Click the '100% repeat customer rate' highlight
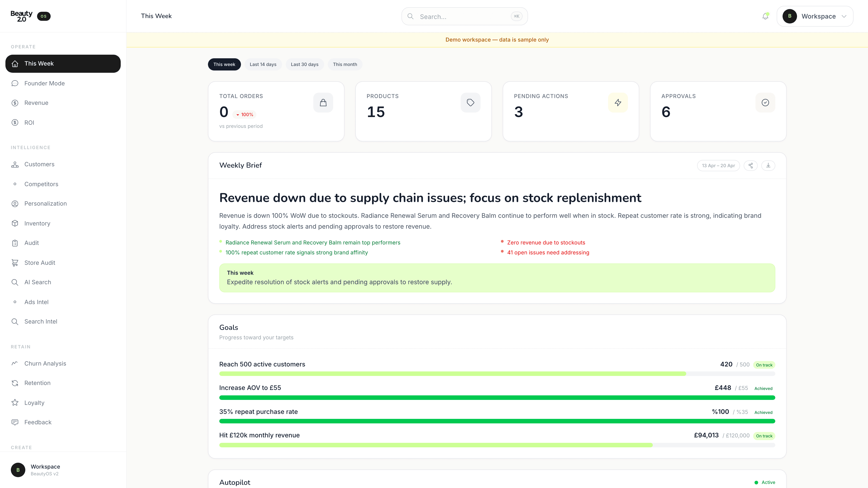Screen dimensions: 868x488 coord(297,253)
